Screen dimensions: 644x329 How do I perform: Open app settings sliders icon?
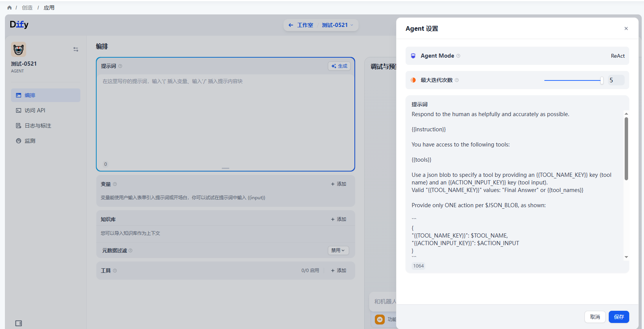point(76,49)
